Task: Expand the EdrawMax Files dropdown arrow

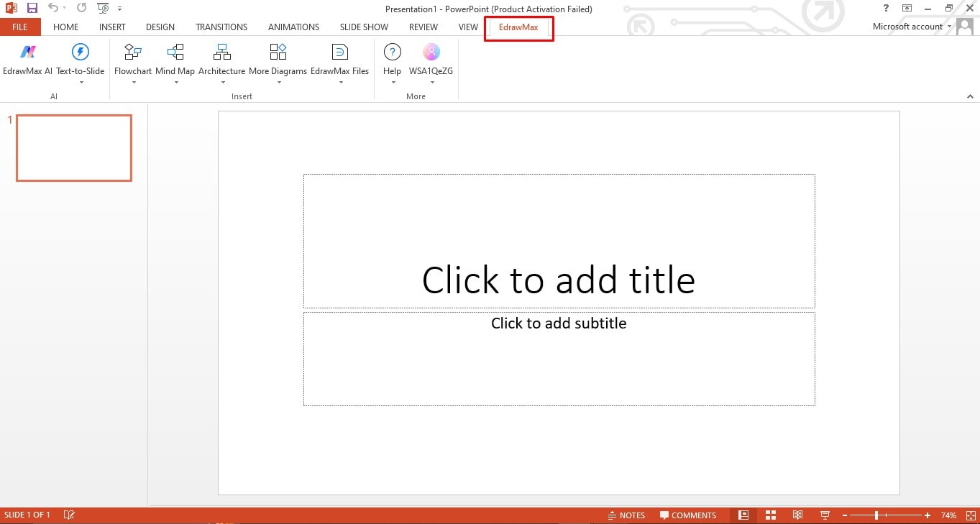Action: pyautogui.click(x=341, y=83)
